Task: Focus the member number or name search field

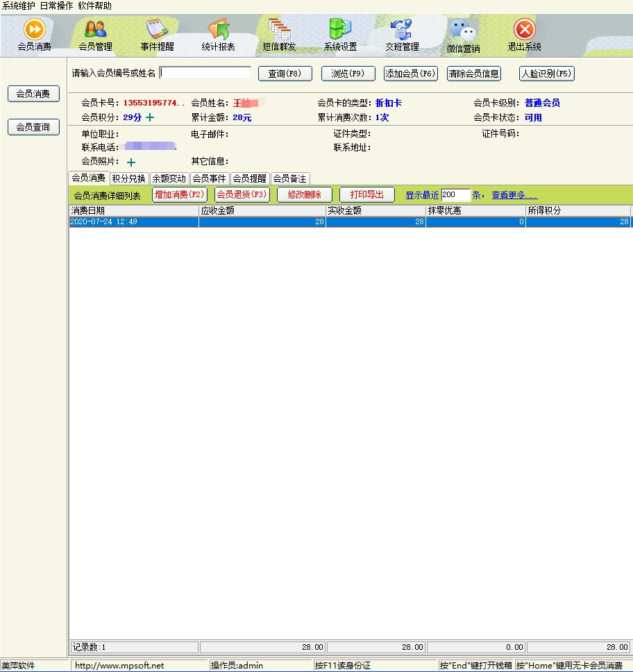Action: (x=205, y=73)
